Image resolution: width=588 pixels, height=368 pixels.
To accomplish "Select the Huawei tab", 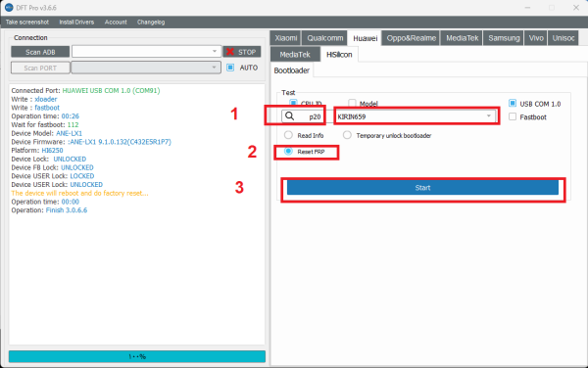I will (x=365, y=38).
